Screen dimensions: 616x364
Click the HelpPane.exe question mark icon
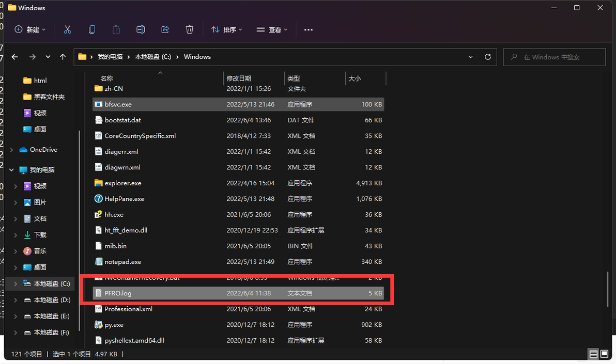(x=99, y=199)
